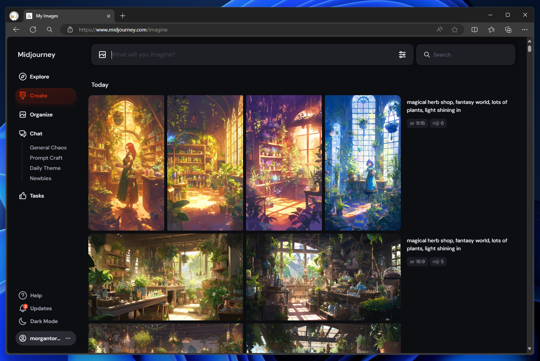Screen dimensions: 540x361
Task: Click the Search field
Action: tap(466, 54)
